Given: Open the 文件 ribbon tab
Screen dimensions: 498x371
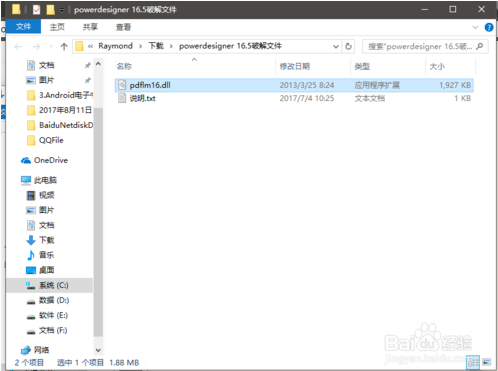Looking at the screenshot, I should (x=23, y=27).
